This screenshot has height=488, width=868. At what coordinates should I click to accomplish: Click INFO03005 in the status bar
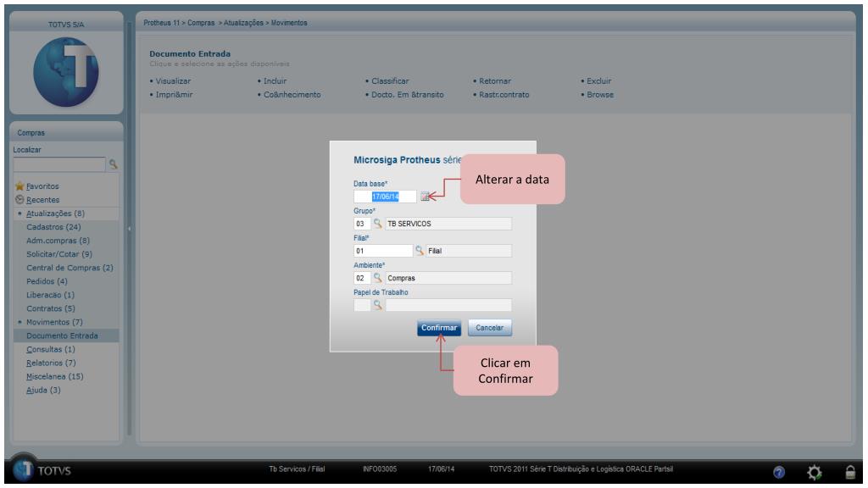[380, 469]
